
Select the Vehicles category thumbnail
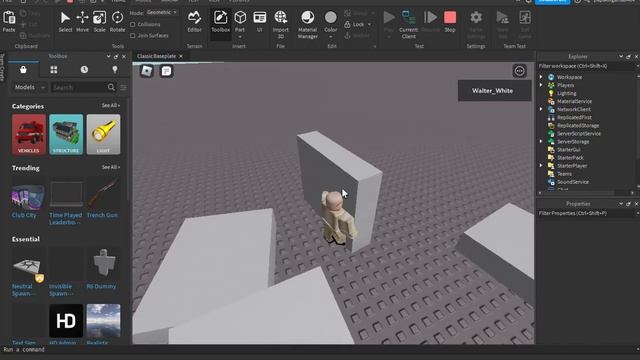click(29, 134)
